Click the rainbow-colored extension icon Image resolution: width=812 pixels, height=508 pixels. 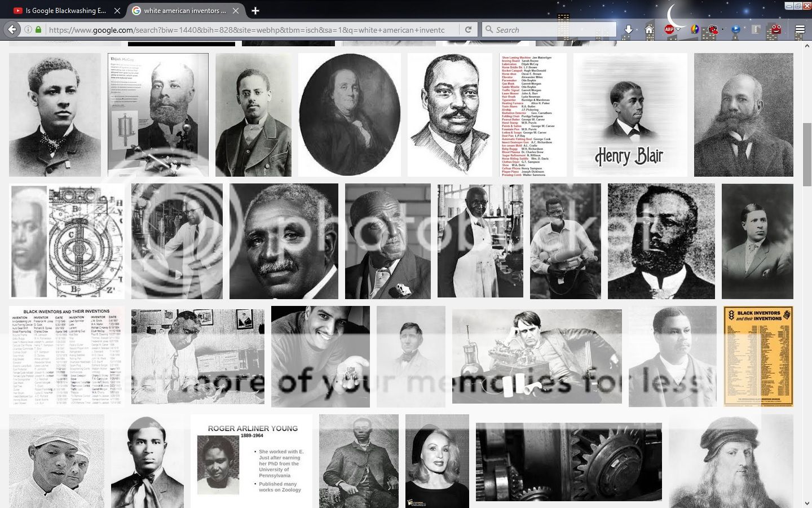[695, 29]
